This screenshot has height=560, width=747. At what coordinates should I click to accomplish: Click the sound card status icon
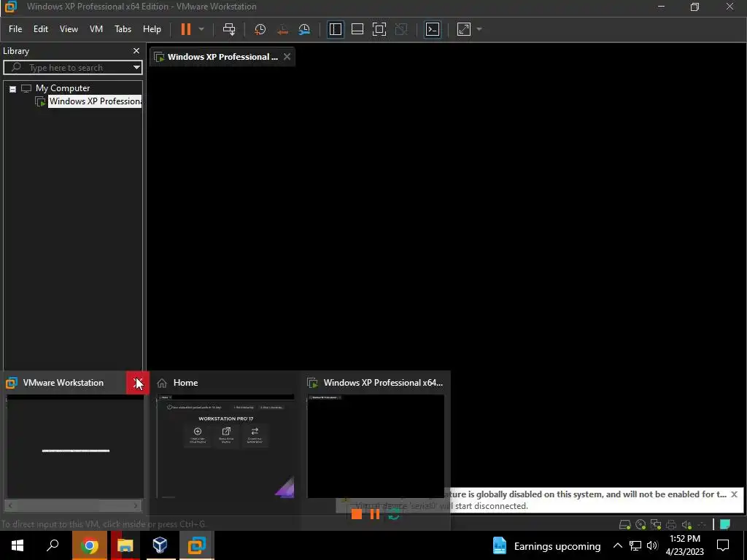[x=686, y=525]
